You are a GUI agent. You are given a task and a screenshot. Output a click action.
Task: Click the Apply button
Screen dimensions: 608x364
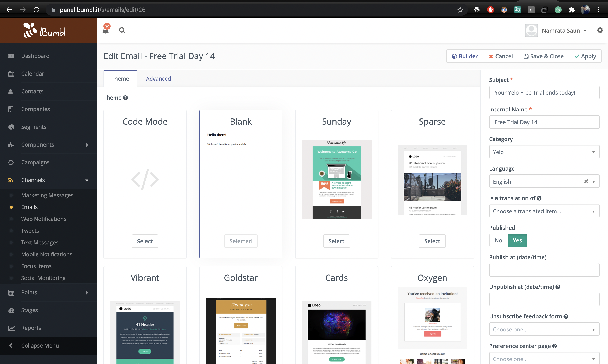pos(585,56)
